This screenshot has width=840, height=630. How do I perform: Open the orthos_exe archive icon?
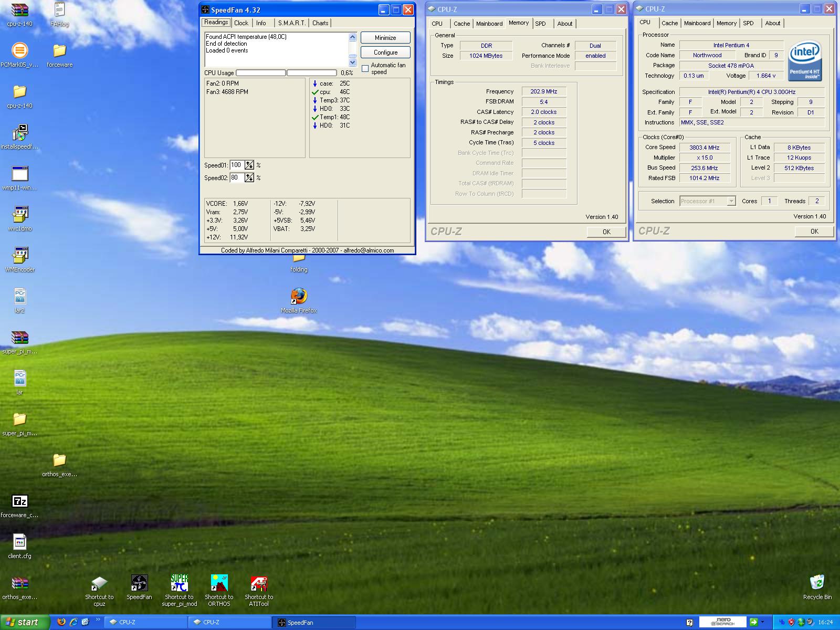coord(19,587)
